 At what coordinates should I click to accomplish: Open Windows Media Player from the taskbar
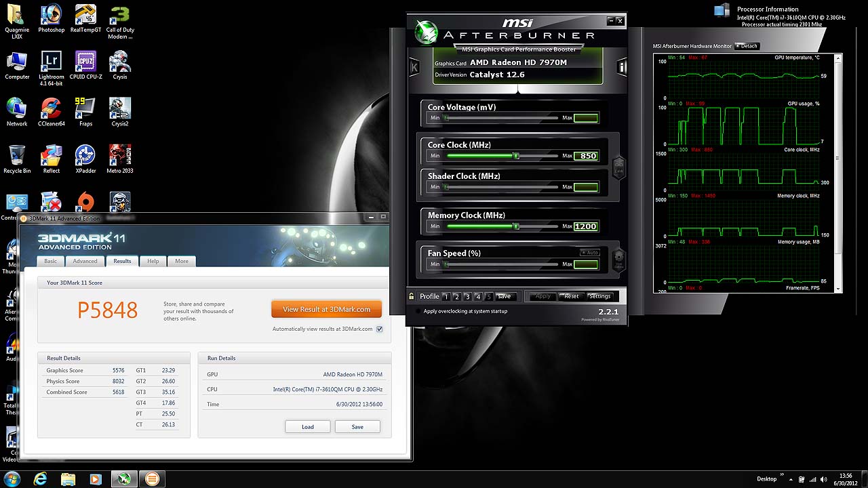[x=96, y=479]
